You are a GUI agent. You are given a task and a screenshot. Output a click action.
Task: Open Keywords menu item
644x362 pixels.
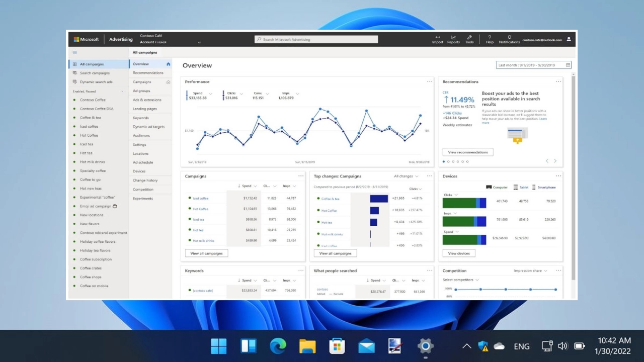pos(141,118)
